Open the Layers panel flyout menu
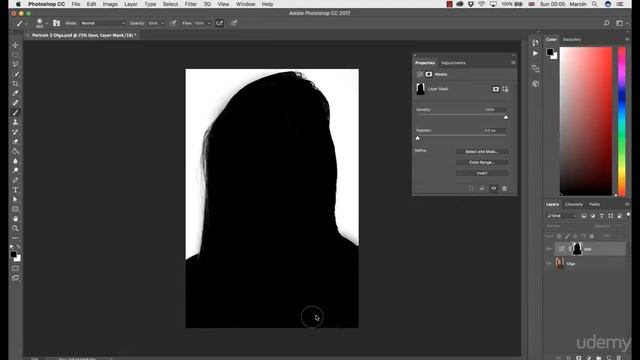The height and width of the screenshot is (360, 640). point(627,204)
